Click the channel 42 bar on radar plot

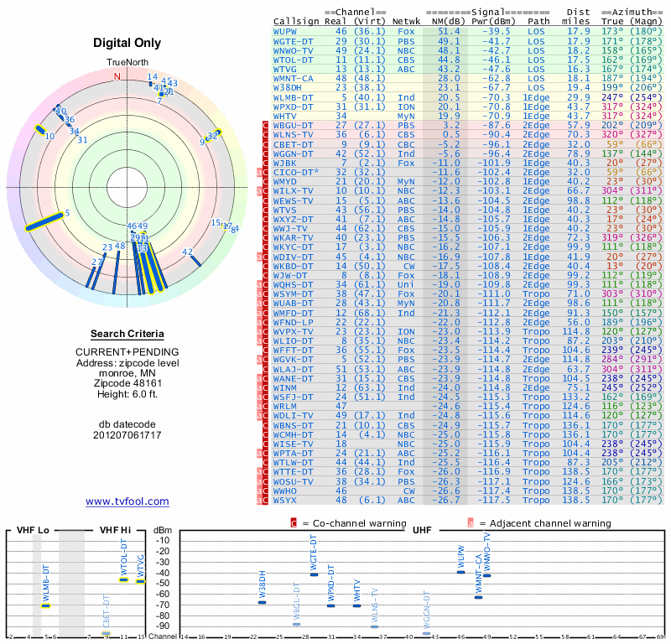point(195,261)
